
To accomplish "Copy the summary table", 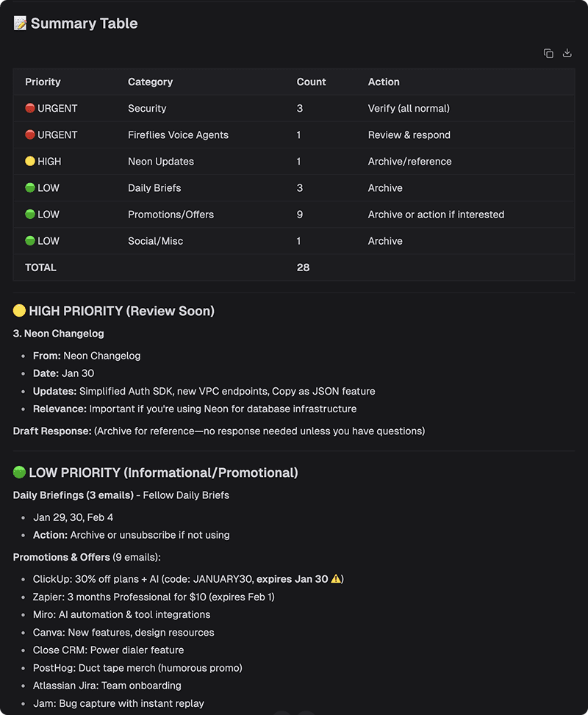I will (548, 53).
